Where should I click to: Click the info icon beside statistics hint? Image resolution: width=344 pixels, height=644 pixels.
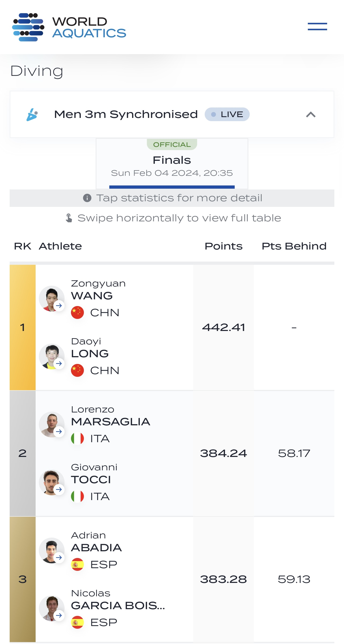pyautogui.click(x=87, y=198)
